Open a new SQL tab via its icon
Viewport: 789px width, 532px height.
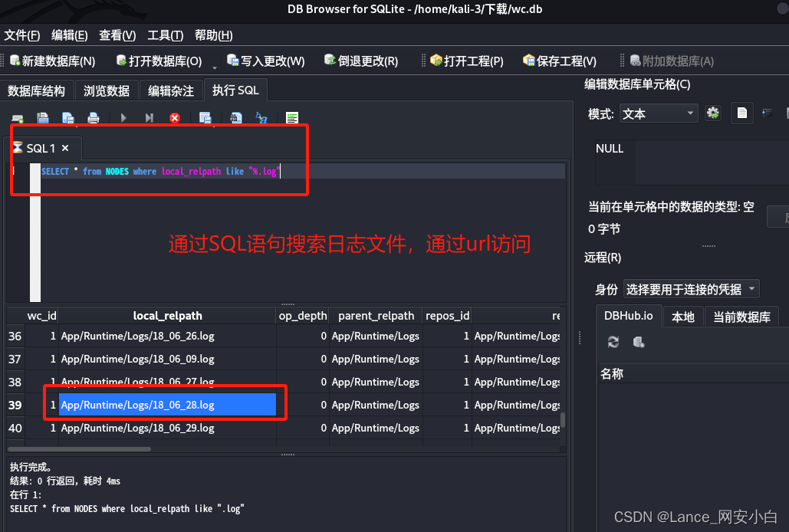(x=17, y=117)
